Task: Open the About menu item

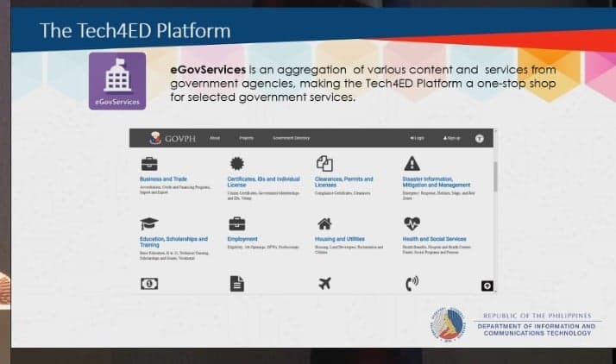Action: 215,138
